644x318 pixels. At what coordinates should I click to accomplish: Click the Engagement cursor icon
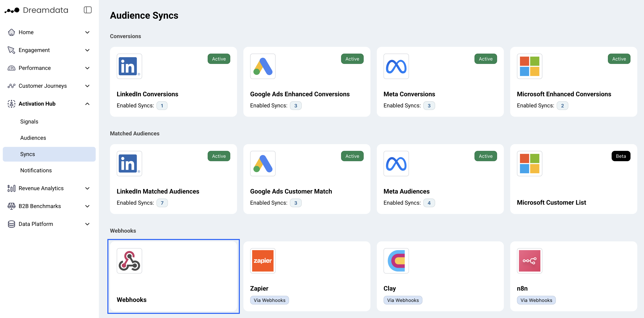12,50
